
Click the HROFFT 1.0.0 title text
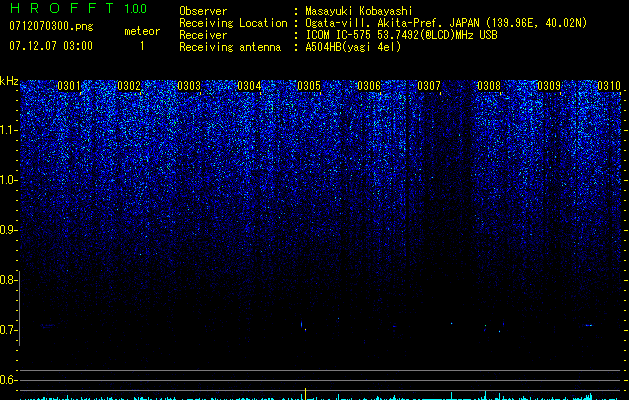[78, 8]
